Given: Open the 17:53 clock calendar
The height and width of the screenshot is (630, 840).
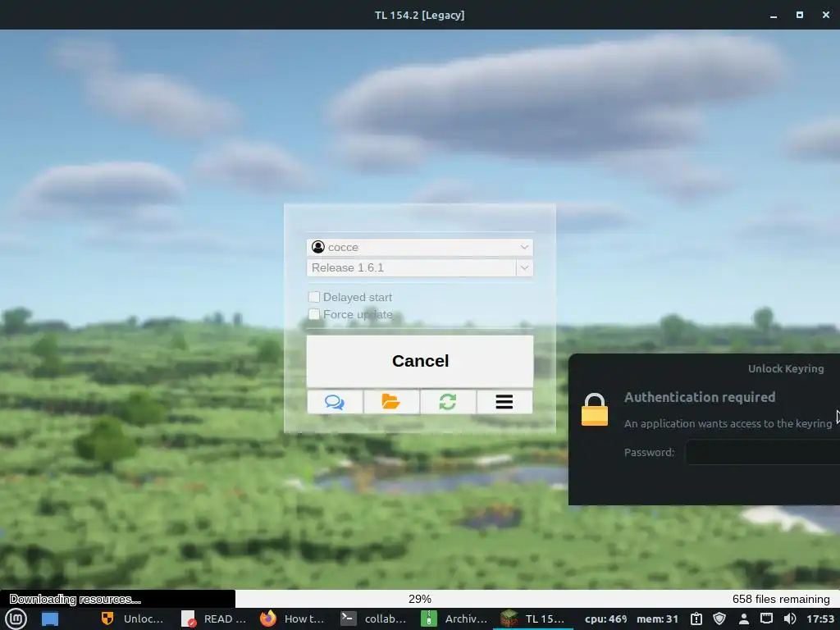Looking at the screenshot, I should 820,619.
